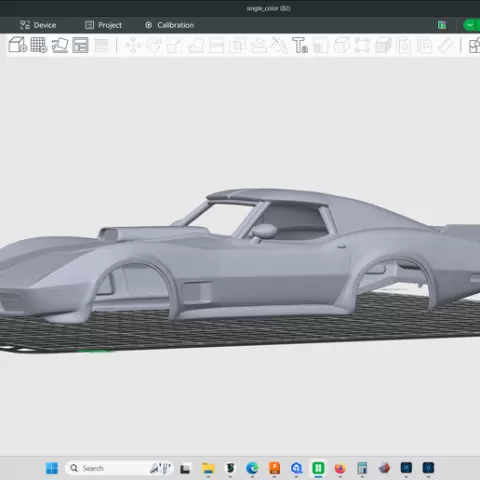Select the Move gizmo tool
The image size is (480, 480).
click(x=133, y=45)
